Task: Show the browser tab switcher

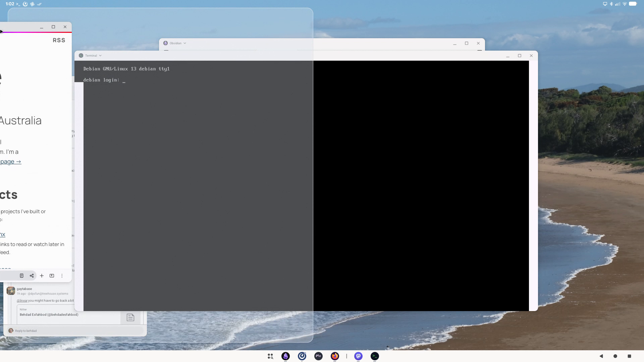Action: tap(52, 276)
